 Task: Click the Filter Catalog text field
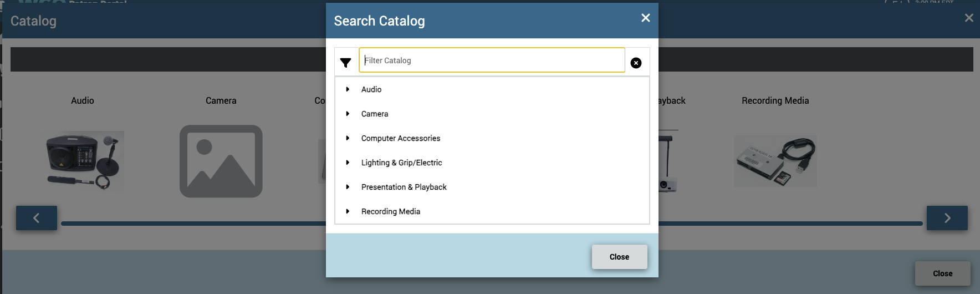click(492, 60)
